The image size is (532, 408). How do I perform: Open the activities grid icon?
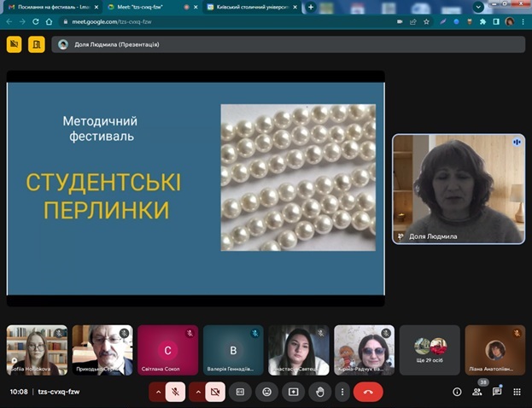coord(517,392)
